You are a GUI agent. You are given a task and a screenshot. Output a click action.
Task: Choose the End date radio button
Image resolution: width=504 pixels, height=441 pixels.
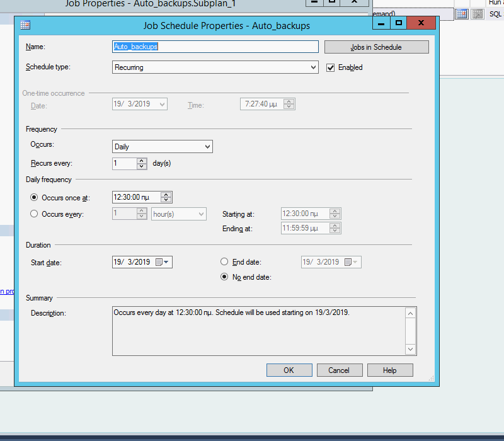pos(224,261)
